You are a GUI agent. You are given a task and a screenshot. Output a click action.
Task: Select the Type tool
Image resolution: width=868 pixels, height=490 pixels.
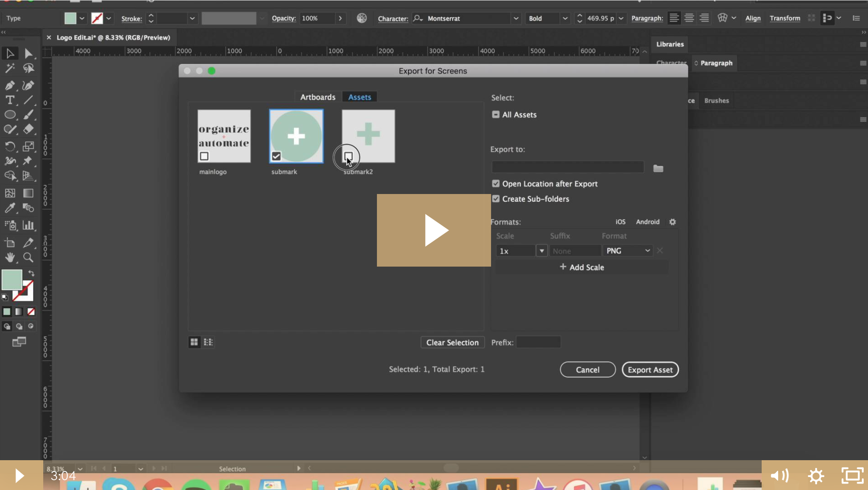10,100
